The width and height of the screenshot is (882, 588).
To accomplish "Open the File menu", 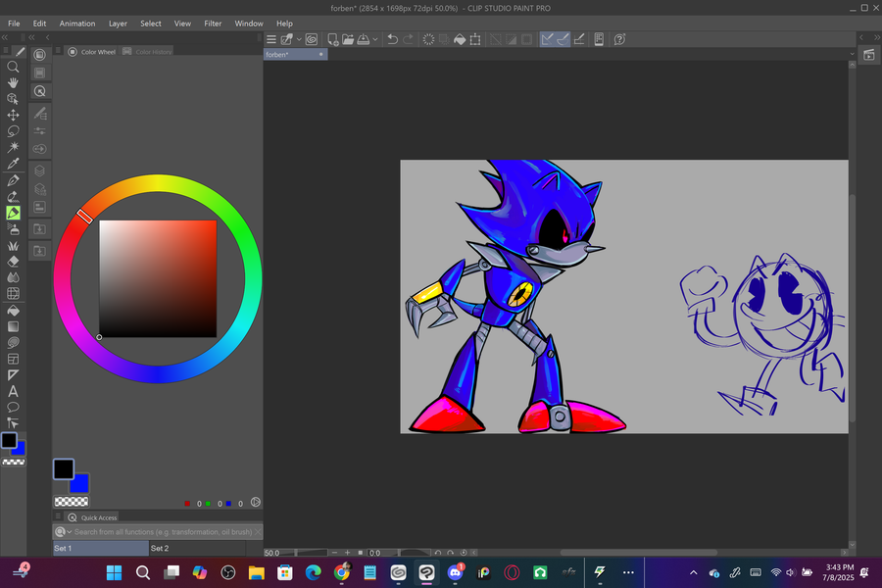I will (x=14, y=24).
